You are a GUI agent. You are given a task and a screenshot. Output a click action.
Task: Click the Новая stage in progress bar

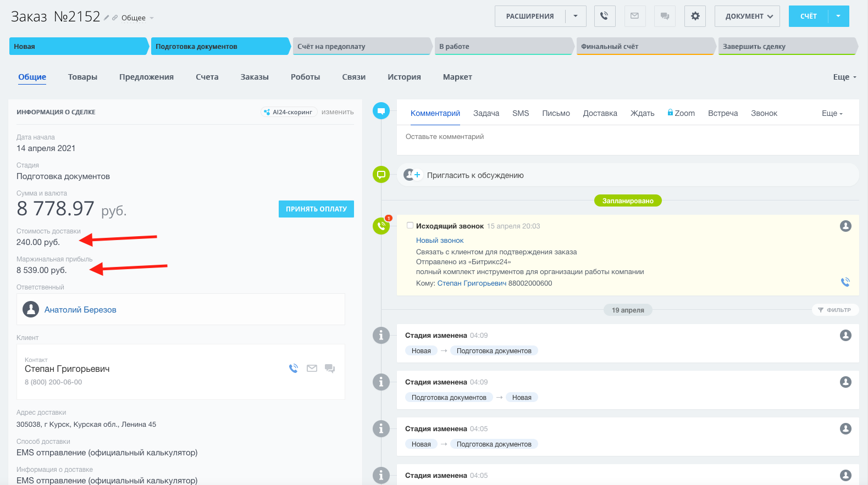[x=78, y=46]
